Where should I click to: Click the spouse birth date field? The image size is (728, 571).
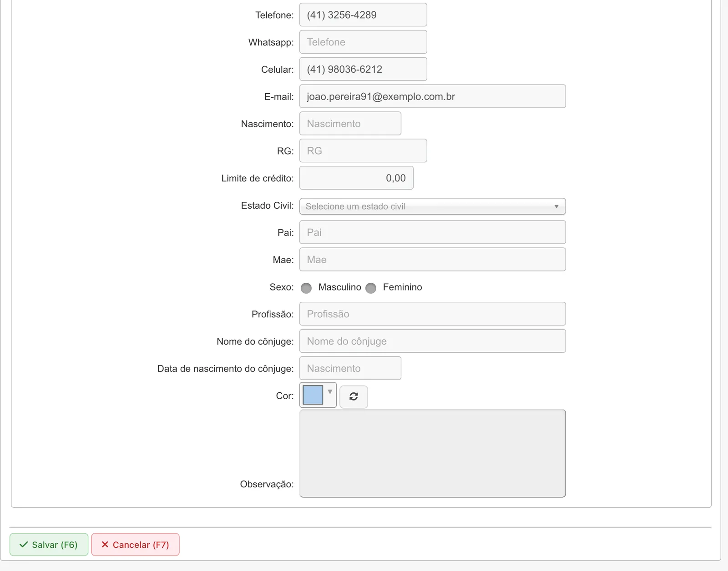tap(350, 368)
